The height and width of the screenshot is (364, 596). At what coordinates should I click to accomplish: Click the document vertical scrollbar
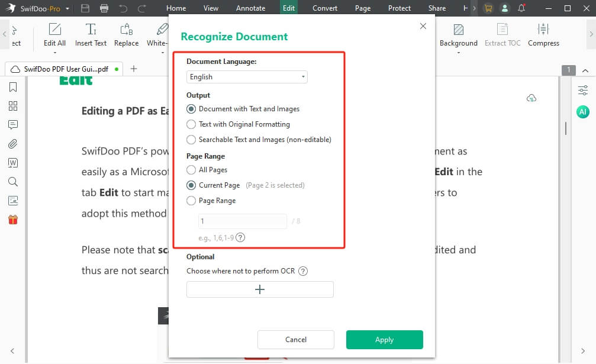(x=566, y=128)
